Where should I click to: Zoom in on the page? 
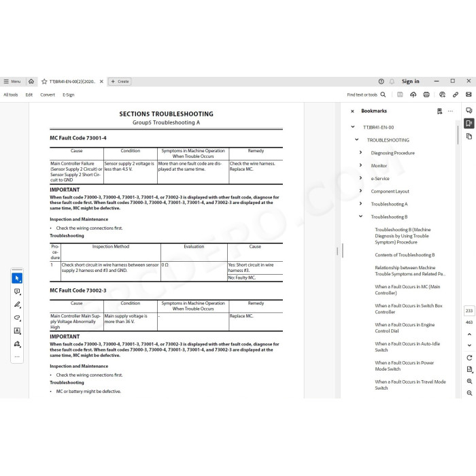coord(469,381)
